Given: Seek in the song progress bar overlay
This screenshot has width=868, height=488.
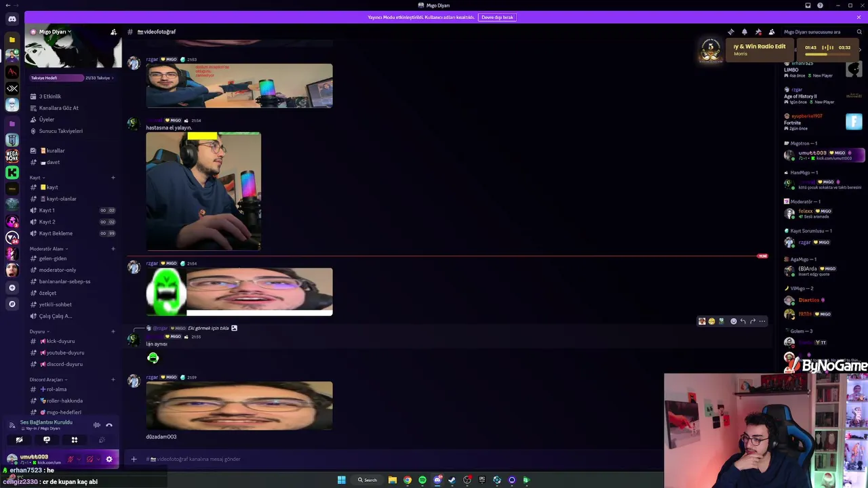Looking at the screenshot, I should click(827, 54).
